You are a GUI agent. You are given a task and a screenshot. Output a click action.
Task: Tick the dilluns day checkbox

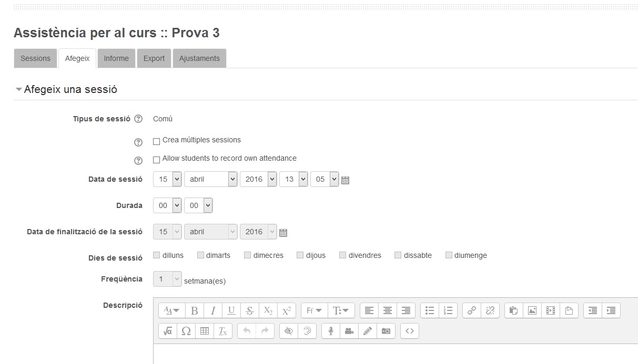(x=156, y=255)
